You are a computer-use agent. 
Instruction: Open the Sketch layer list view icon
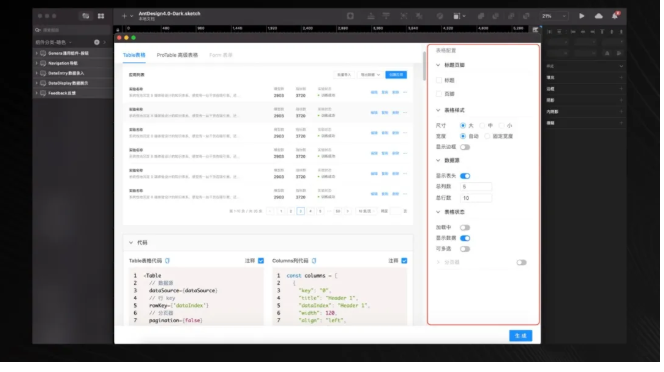(86, 16)
